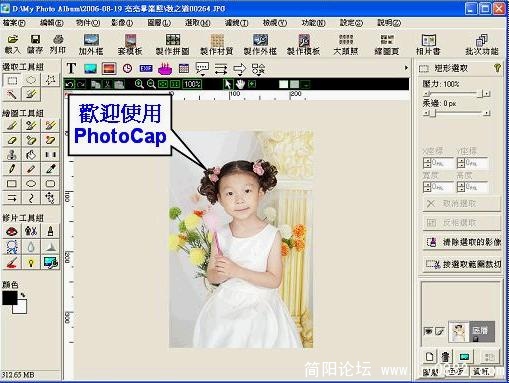Click the Load (載入) folder icon
This screenshot has height=383, width=509.
[12, 44]
